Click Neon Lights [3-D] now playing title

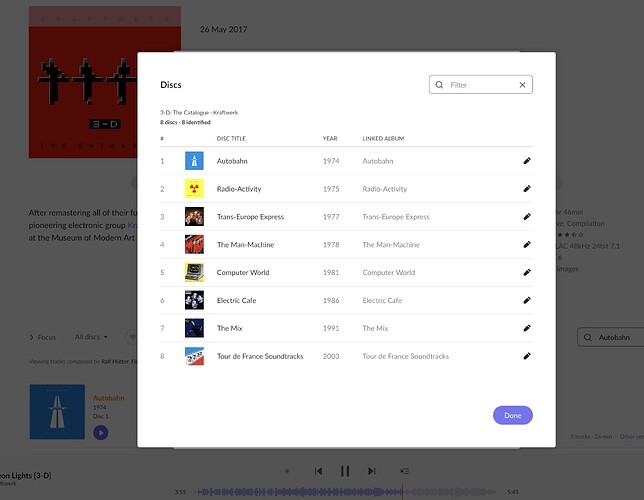pos(25,475)
